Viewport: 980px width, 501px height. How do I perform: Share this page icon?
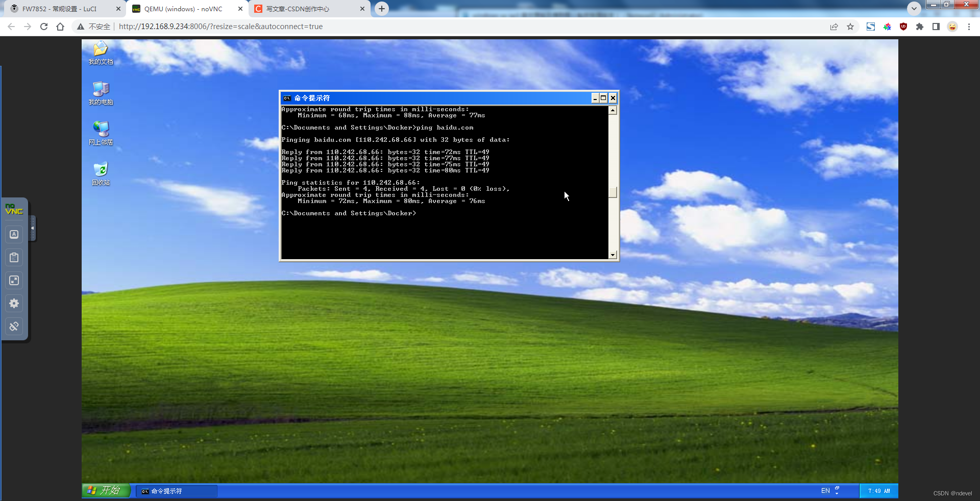(834, 27)
